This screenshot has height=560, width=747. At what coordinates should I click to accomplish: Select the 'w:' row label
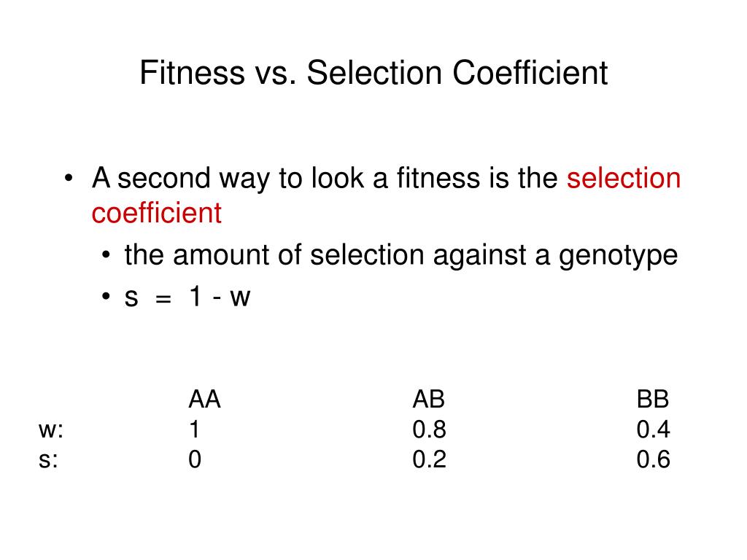[x=51, y=430]
